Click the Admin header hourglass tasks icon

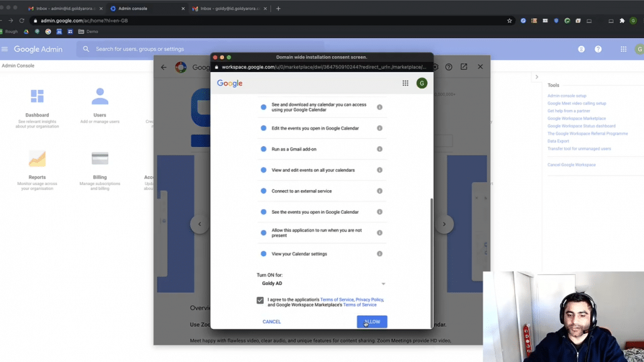581,49
